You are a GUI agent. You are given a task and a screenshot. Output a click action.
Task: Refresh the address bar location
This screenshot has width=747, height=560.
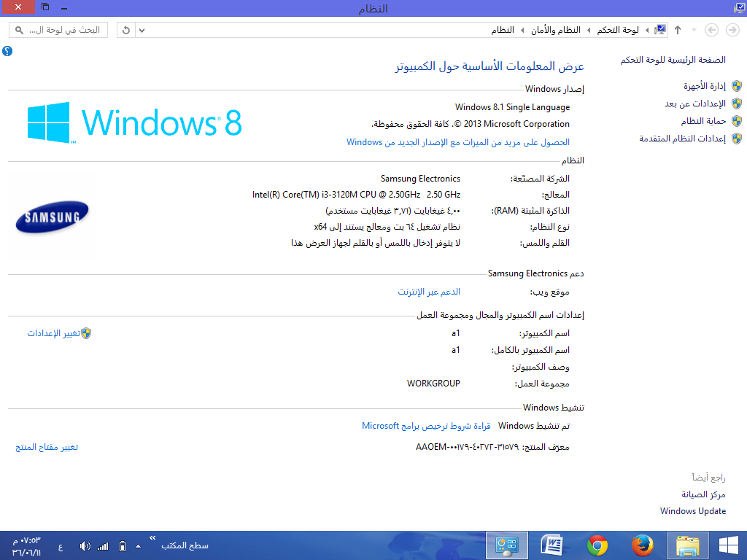125,30
